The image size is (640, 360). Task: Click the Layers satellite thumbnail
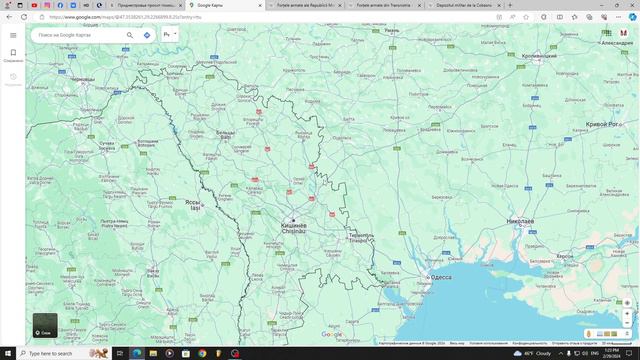45,325
